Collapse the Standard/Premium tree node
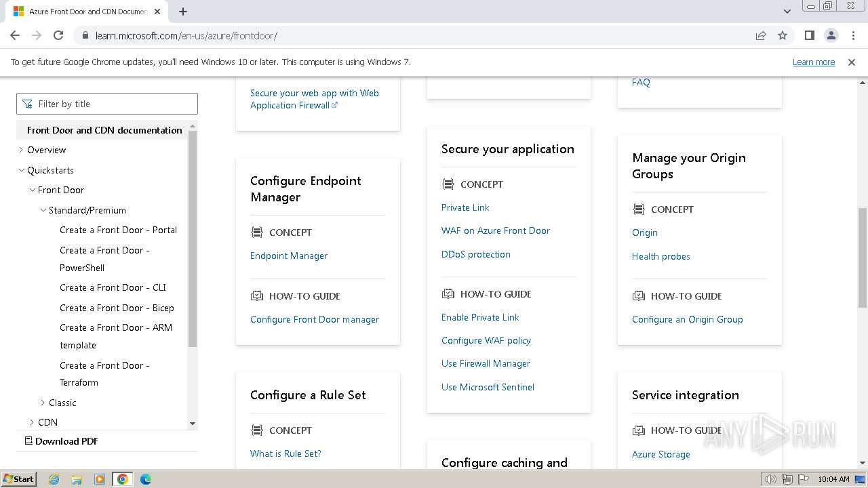This screenshot has height=488, width=868. point(43,210)
